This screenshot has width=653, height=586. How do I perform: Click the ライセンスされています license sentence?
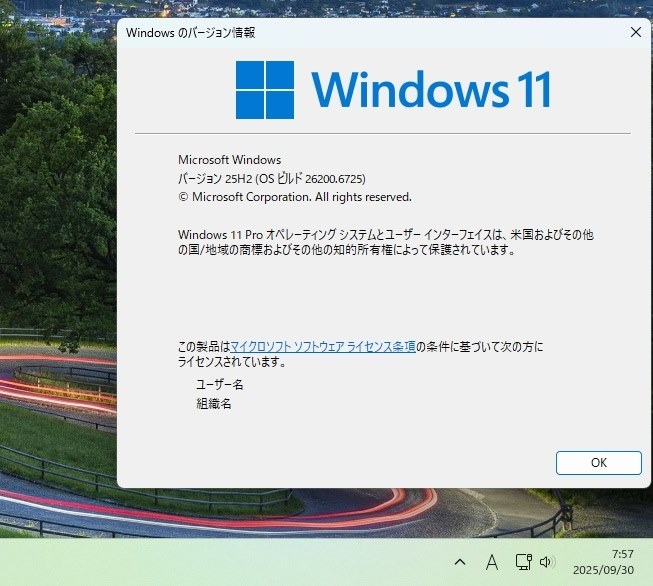(x=361, y=354)
